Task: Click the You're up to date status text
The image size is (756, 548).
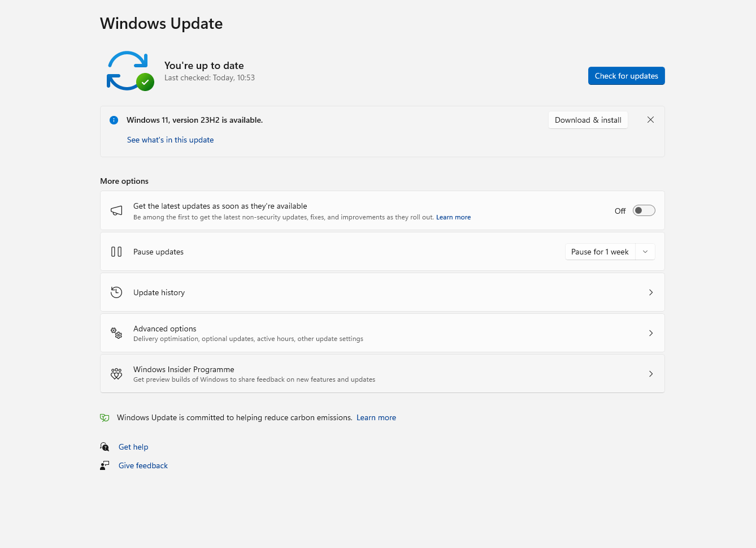Action: 204,66
